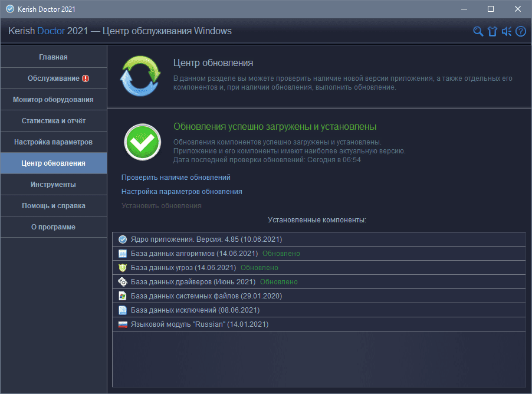Viewport: 532px width, 394px height.
Task: Select row База данных системных файлов (29.01.2020)
Action: click(319, 296)
